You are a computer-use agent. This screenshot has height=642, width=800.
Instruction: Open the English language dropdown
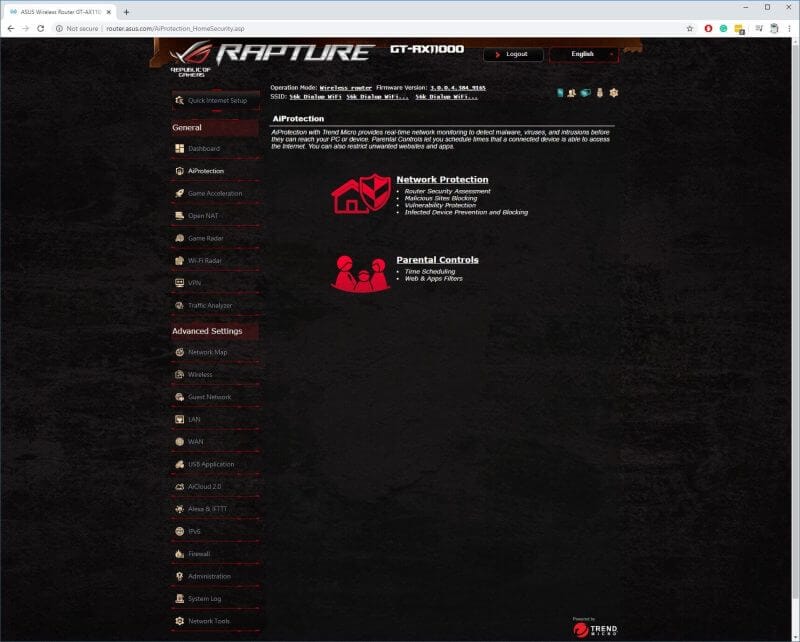[x=584, y=54]
